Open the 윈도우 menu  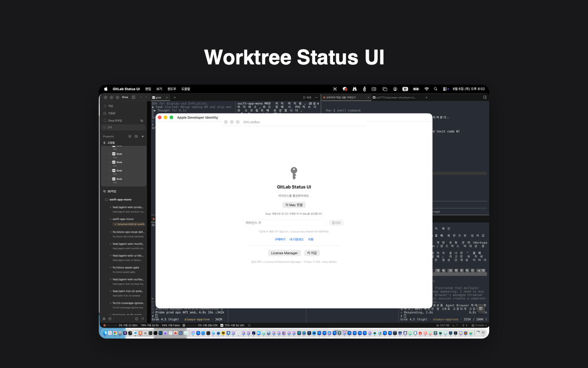coord(172,89)
